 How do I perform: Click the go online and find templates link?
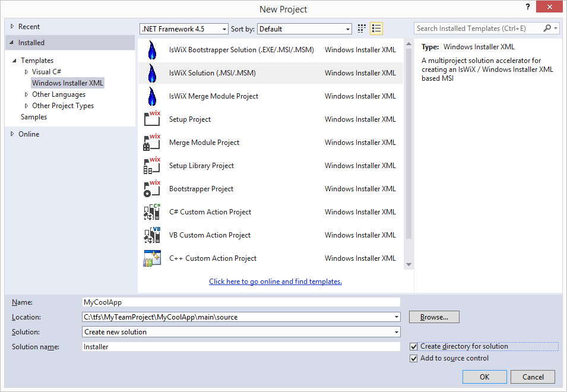275,282
